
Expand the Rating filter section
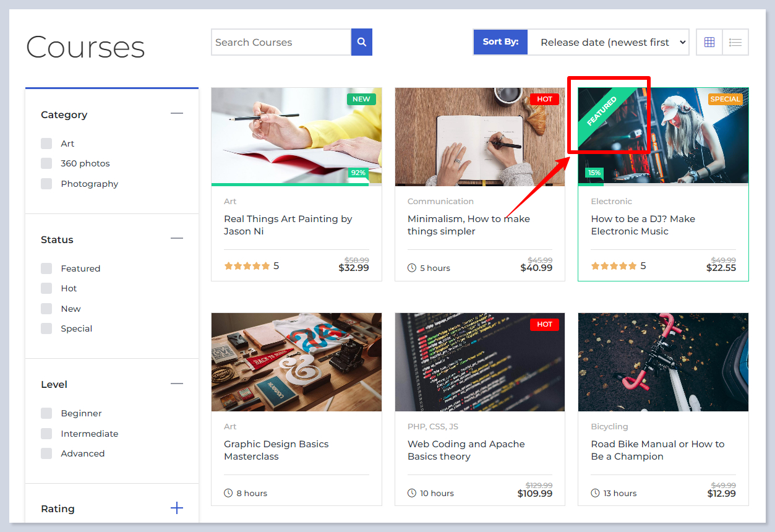coord(177,508)
